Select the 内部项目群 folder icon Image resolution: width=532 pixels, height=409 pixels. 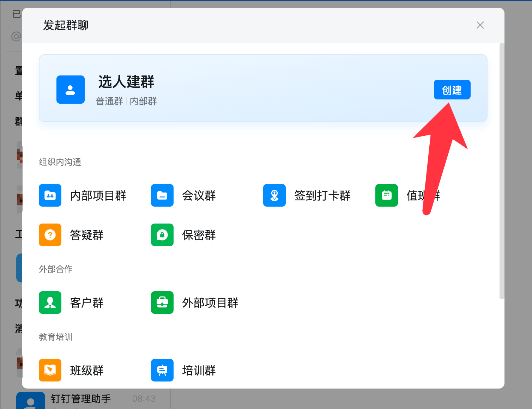[x=50, y=195]
